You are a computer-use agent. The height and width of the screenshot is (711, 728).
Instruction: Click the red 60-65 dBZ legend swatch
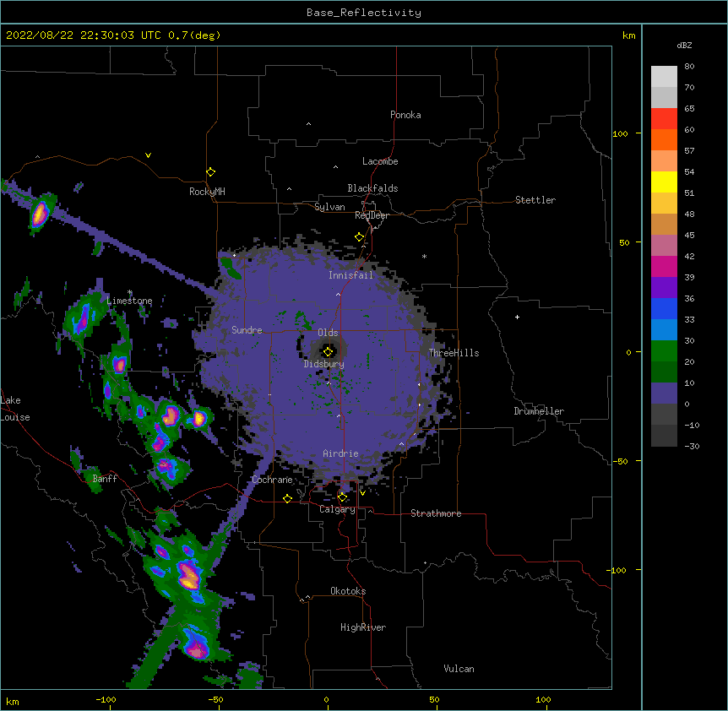pyautogui.click(x=664, y=118)
